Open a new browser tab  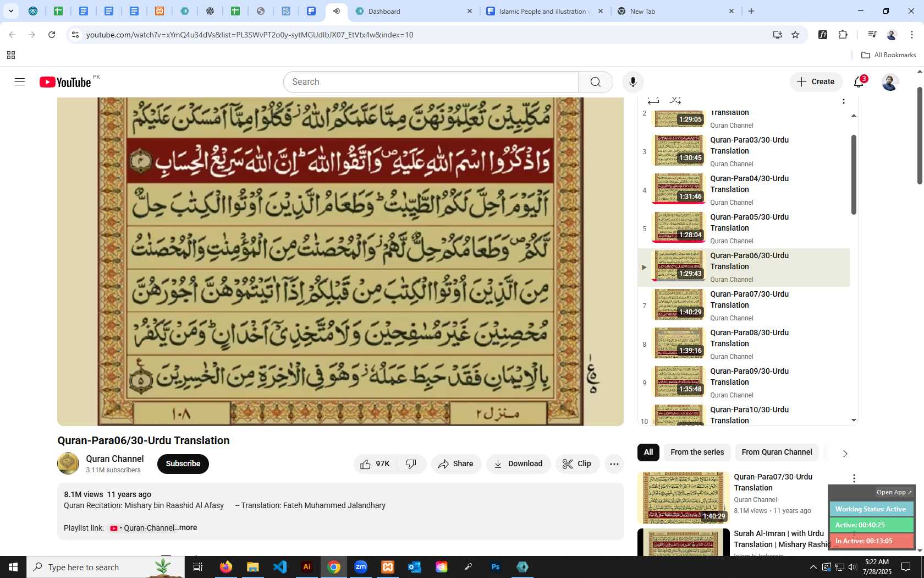(751, 11)
